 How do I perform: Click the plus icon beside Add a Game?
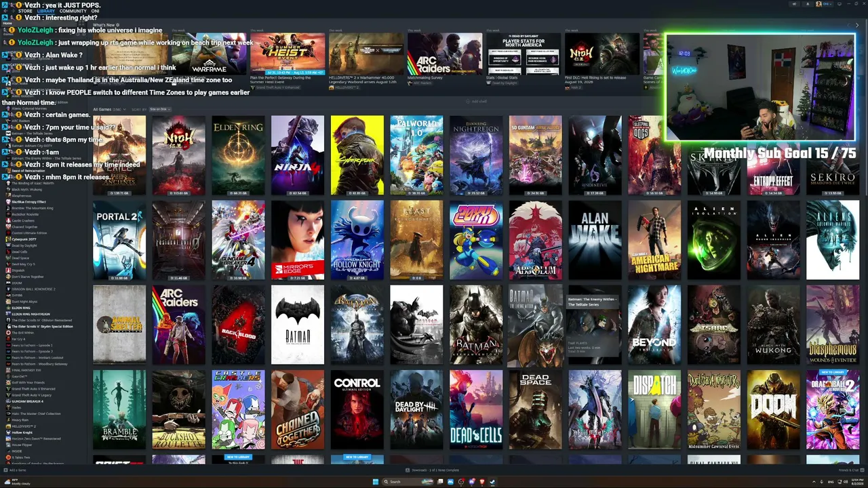5,470
